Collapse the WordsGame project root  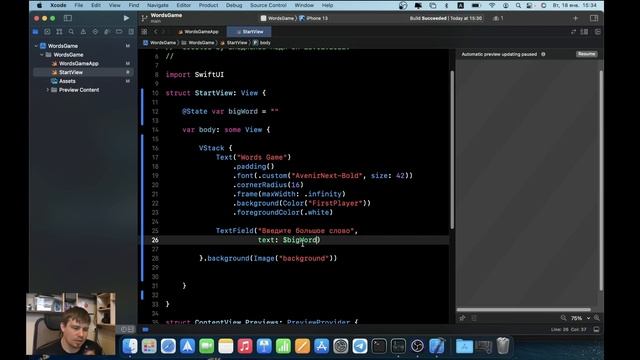36,46
